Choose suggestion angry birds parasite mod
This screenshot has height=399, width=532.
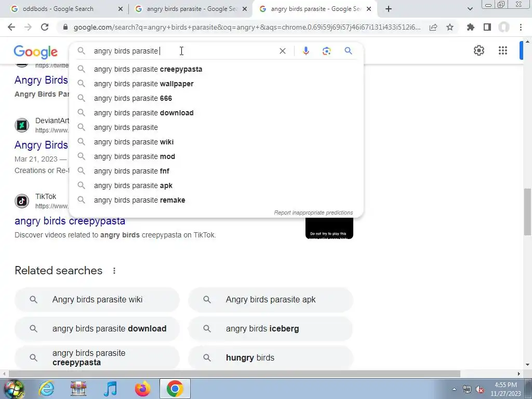click(x=216, y=157)
